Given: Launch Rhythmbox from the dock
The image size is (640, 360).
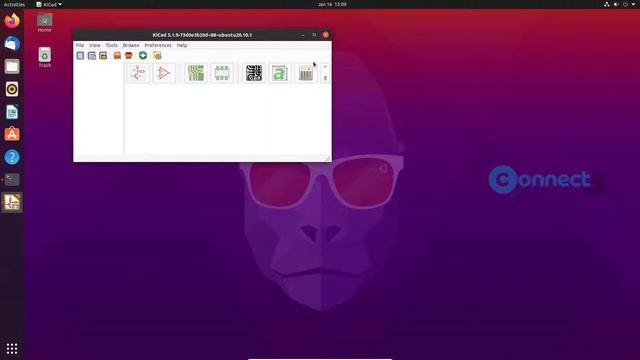Looking at the screenshot, I should (12, 89).
